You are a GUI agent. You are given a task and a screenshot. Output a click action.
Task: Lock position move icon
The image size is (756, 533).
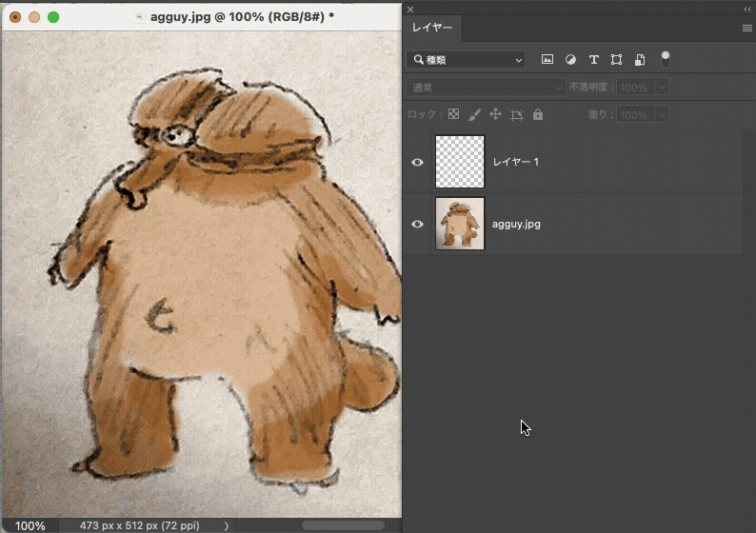pos(495,114)
